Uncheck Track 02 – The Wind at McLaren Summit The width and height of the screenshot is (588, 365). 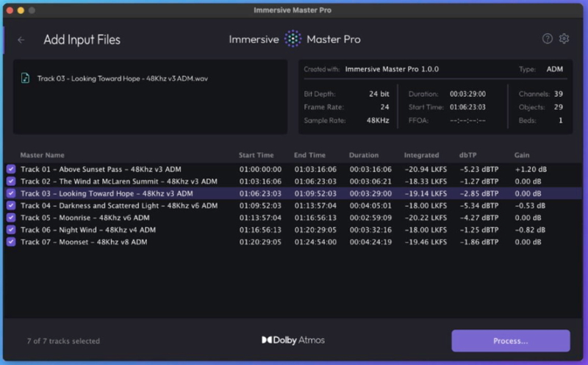(11, 181)
